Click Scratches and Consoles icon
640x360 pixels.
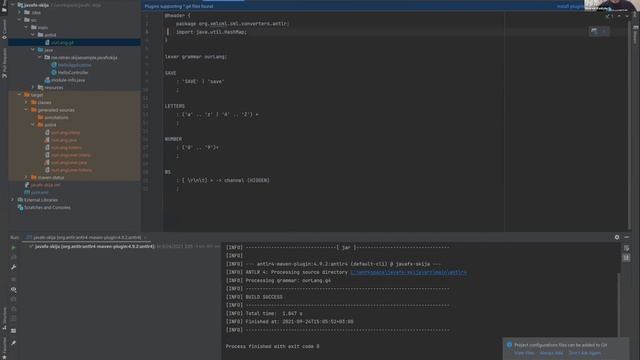click(20, 207)
